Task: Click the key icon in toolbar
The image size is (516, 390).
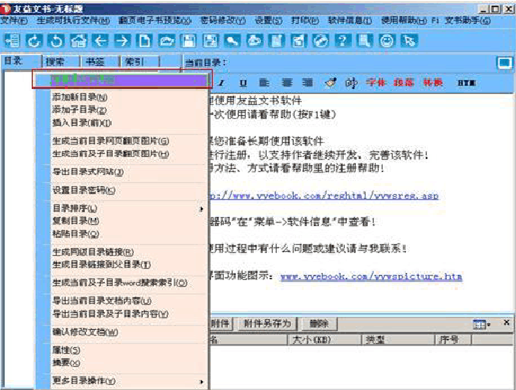Action: pyautogui.click(x=232, y=41)
